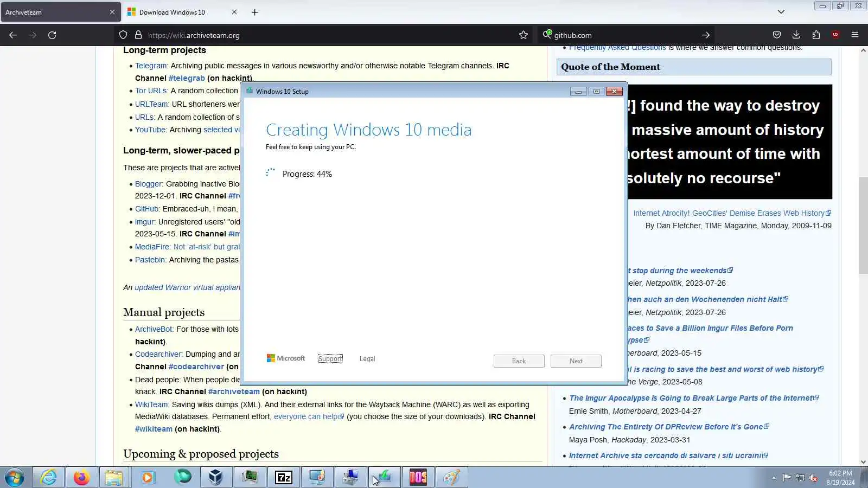Open the WikiTeam project link
The image size is (868, 488).
click(x=152, y=404)
